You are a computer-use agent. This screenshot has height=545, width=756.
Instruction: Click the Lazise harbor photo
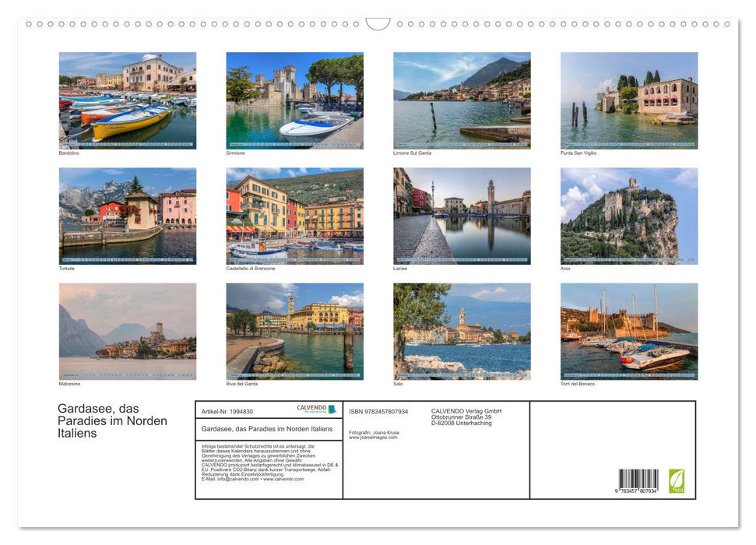(461, 216)
